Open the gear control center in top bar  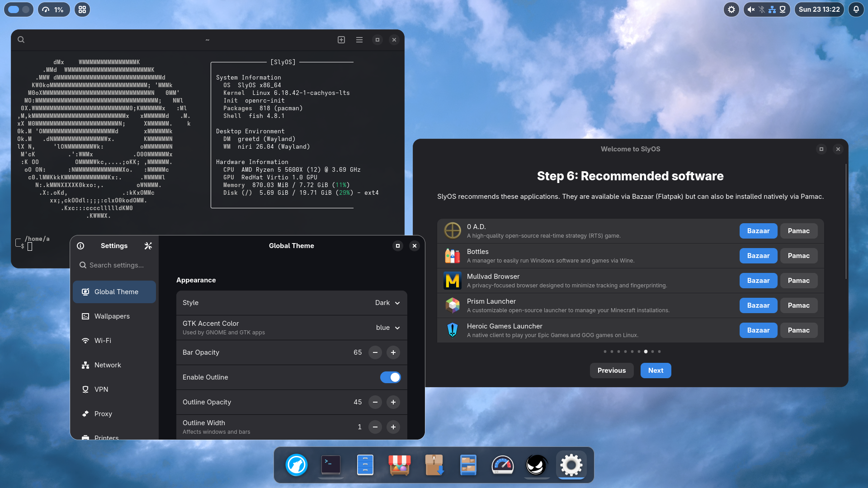(731, 9)
